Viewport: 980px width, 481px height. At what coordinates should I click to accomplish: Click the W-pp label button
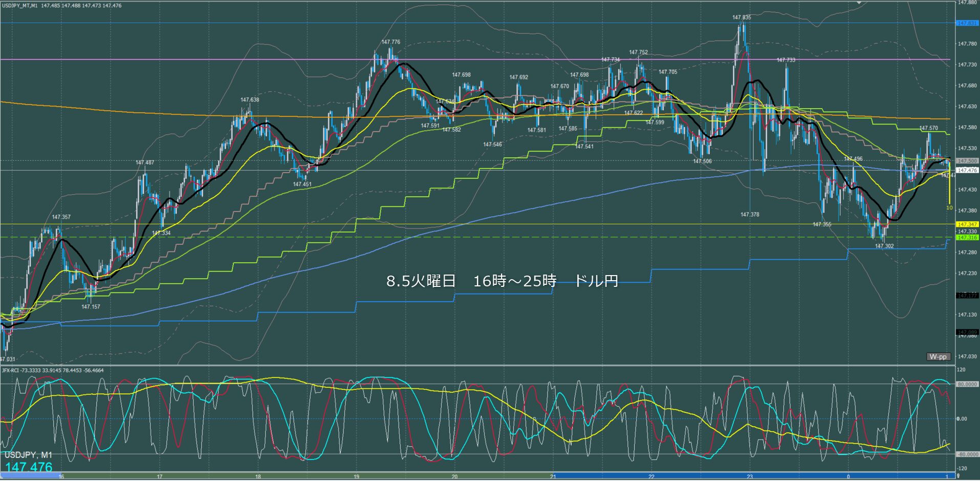coord(939,357)
